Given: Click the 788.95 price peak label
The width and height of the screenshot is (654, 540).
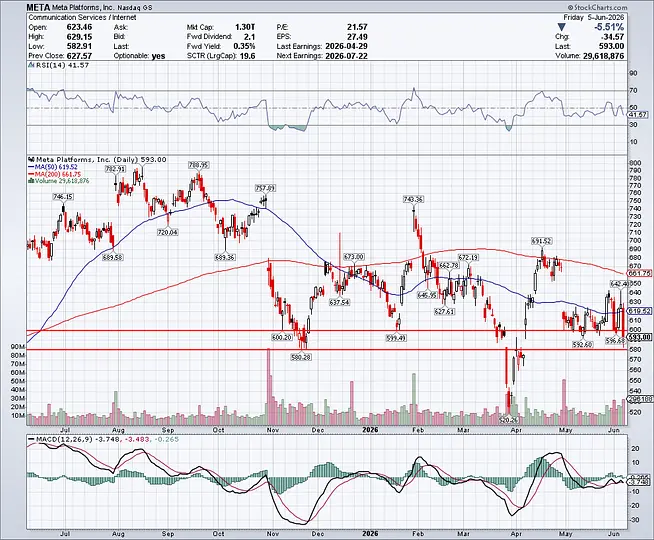Looking at the screenshot, I should pyautogui.click(x=198, y=165).
